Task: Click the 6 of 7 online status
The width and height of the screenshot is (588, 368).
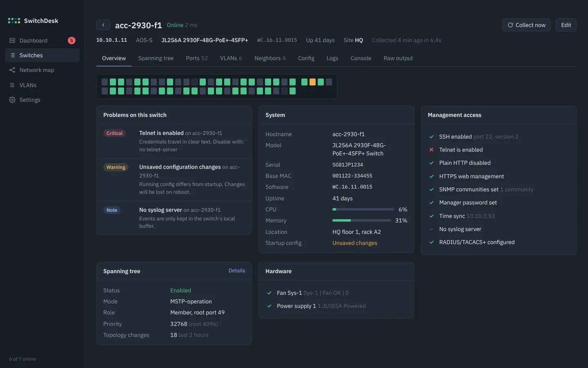Action: (22, 359)
